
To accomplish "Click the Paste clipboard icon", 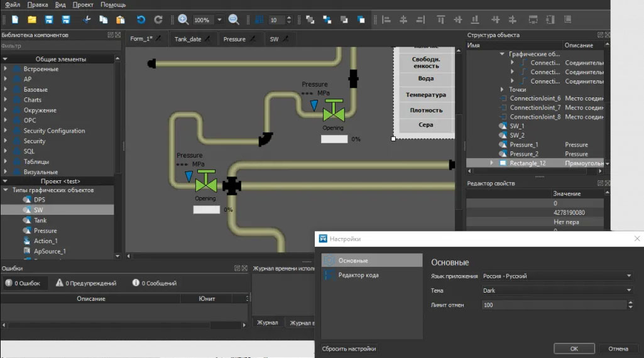I will [121, 20].
